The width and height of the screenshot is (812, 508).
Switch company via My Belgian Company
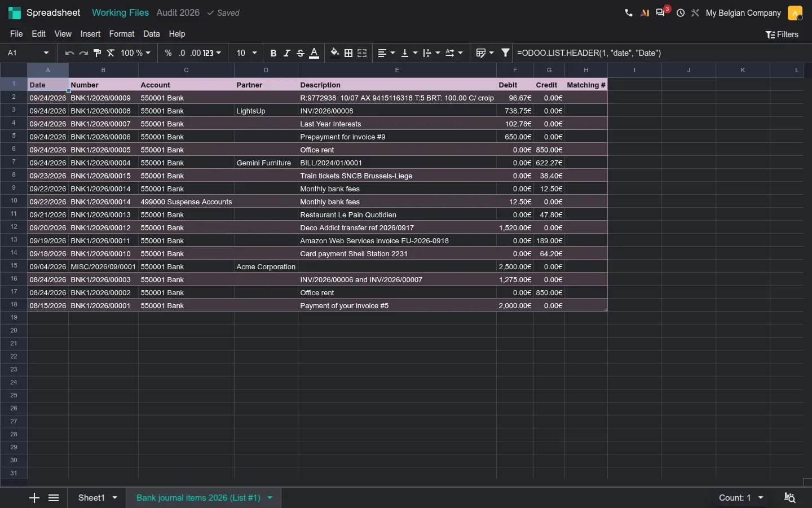pyautogui.click(x=743, y=12)
